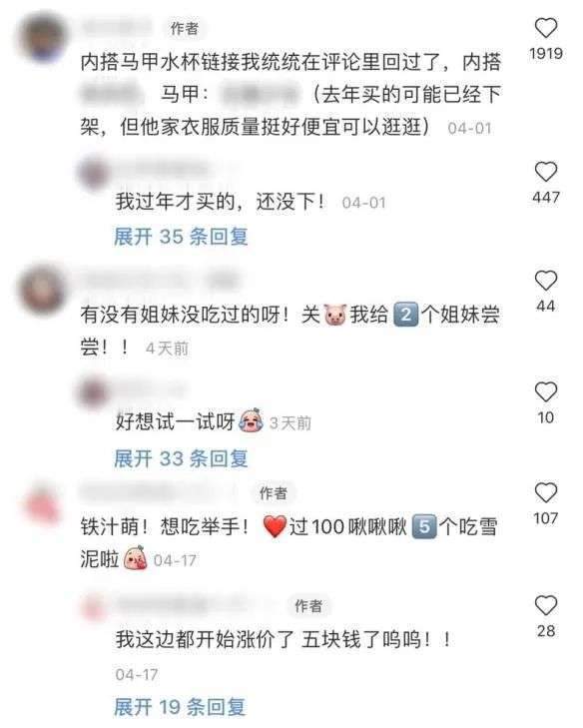The height and width of the screenshot is (728, 583).
Task: Tap avatar of 好想试一试呀 reply
Action: tap(93, 392)
